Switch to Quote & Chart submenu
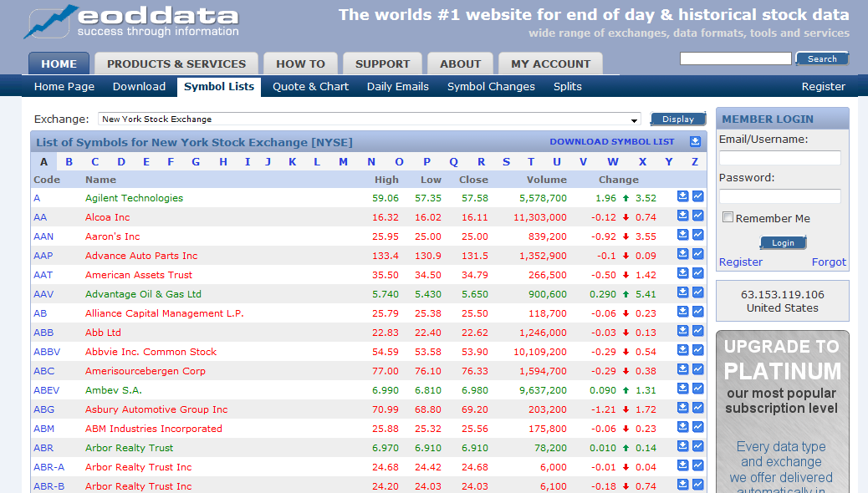This screenshot has height=493, width=868. (x=310, y=86)
